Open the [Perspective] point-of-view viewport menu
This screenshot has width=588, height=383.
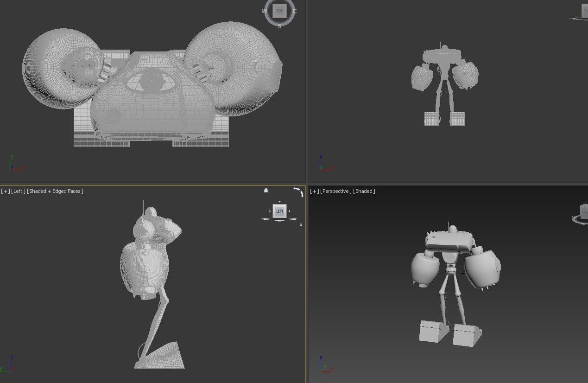click(336, 191)
